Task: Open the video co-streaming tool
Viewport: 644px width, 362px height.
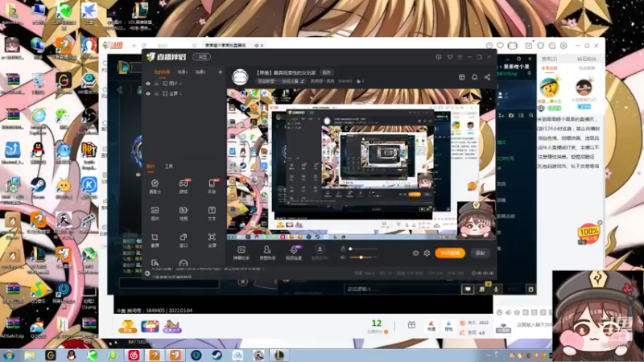Action: (x=294, y=253)
